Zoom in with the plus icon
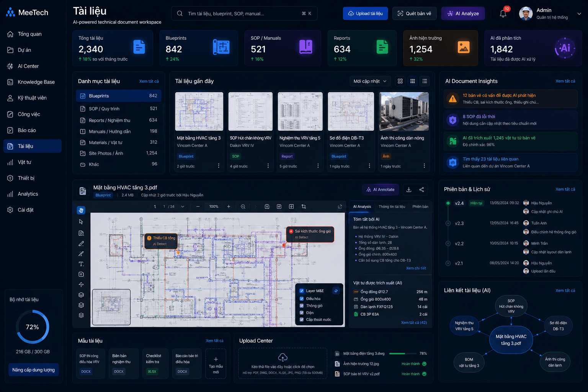 [x=229, y=207]
